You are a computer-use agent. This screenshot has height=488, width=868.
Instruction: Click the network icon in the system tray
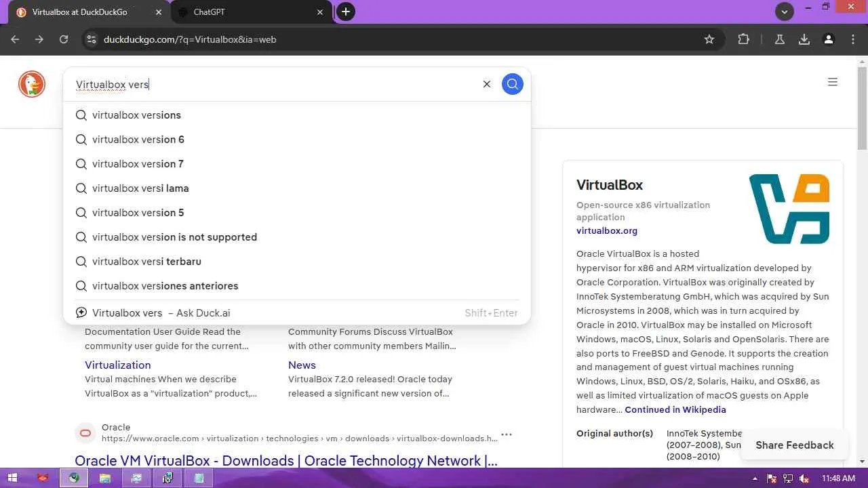tap(788, 479)
